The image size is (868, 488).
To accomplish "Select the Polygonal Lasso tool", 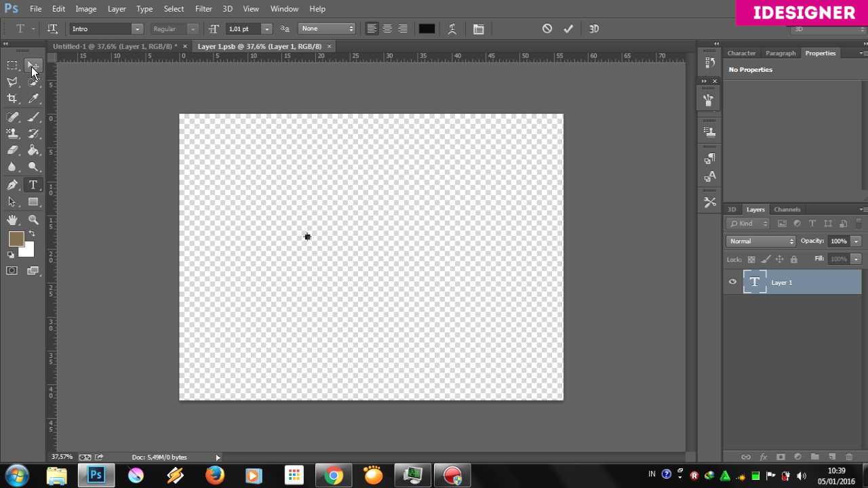I will (12, 82).
